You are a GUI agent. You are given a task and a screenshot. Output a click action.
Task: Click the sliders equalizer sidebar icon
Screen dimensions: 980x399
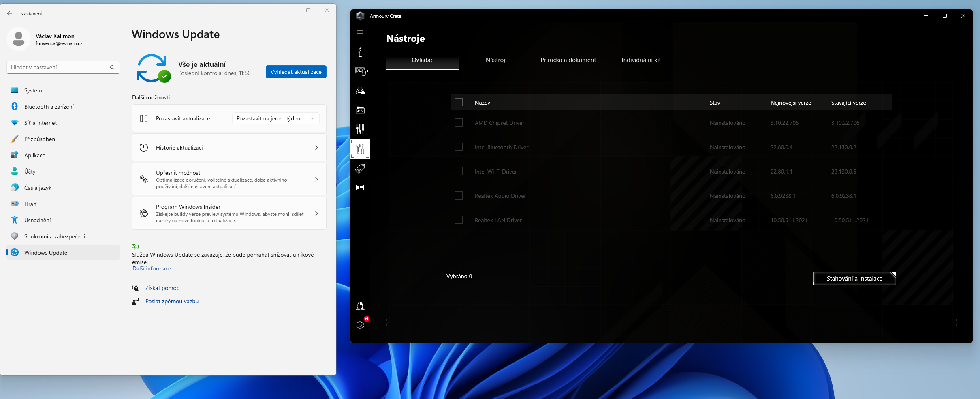click(360, 129)
